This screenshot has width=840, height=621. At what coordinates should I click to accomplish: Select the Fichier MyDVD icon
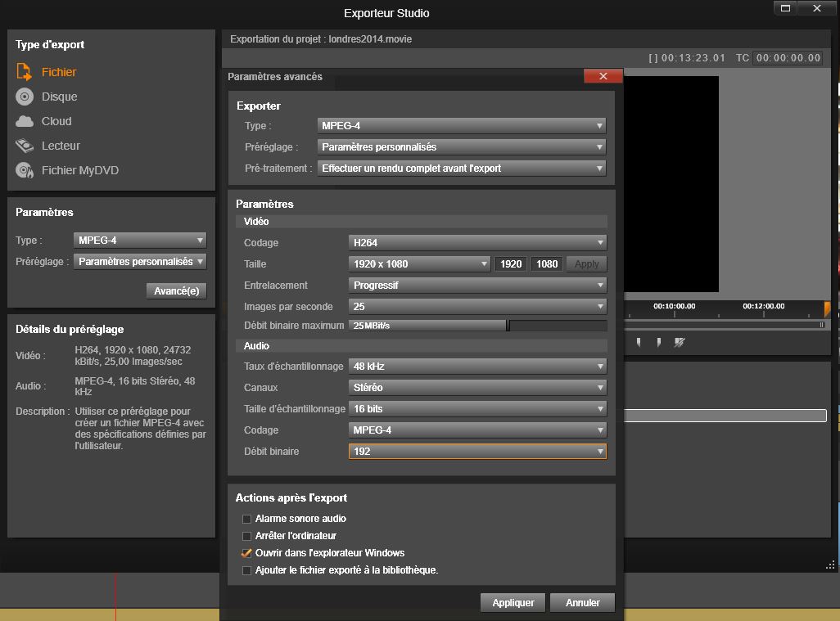[x=25, y=170]
